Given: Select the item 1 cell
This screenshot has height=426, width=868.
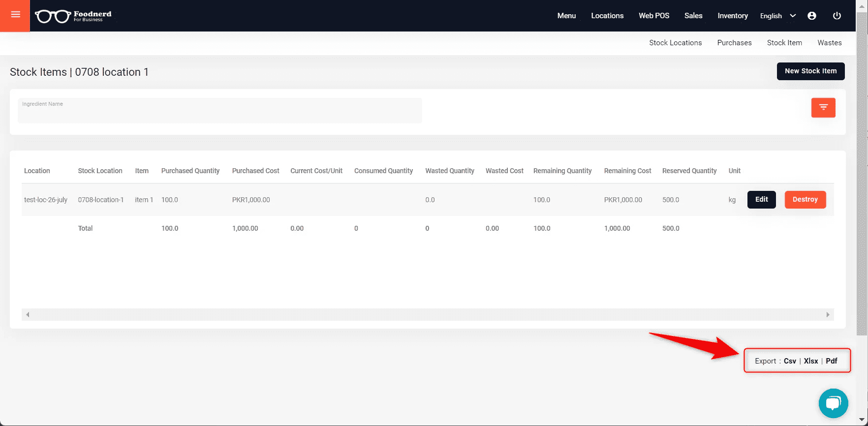Looking at the screenshot, I should point(144,200).
